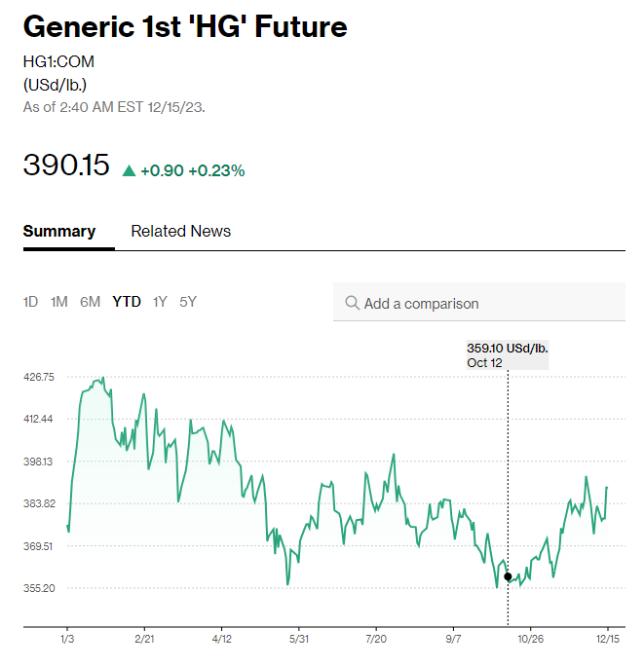The height and width of the screenshot is (666, 644).
Task: Open the Summary tab
Action: coord(59,231)
